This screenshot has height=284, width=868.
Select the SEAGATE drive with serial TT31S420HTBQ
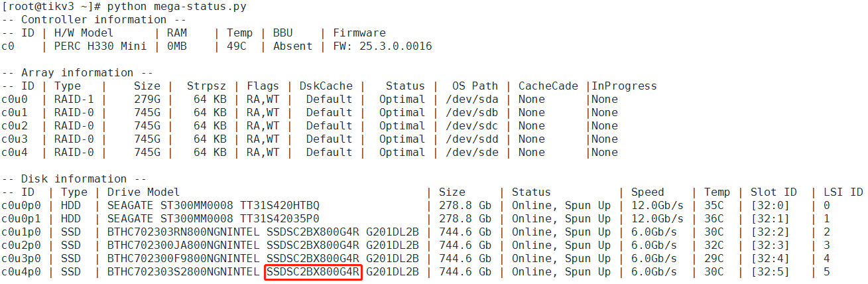213,206
